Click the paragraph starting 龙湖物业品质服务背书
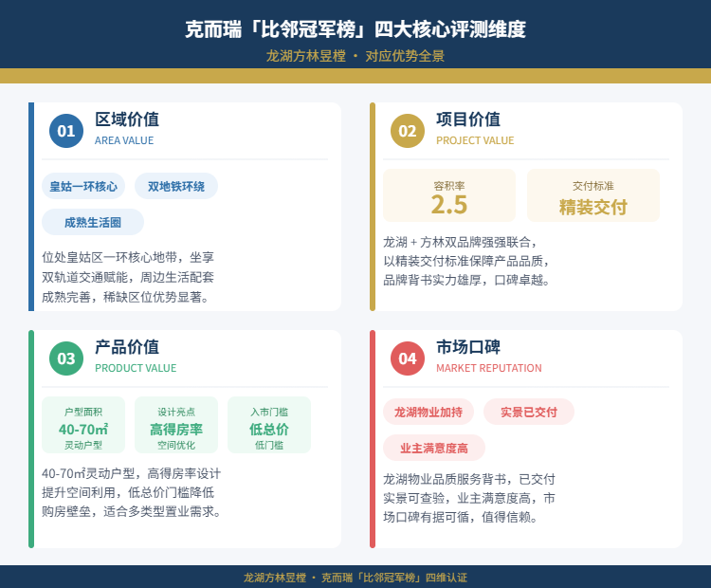Image resolution: width=711 pixels, height=588 pixels. [469, 498]
